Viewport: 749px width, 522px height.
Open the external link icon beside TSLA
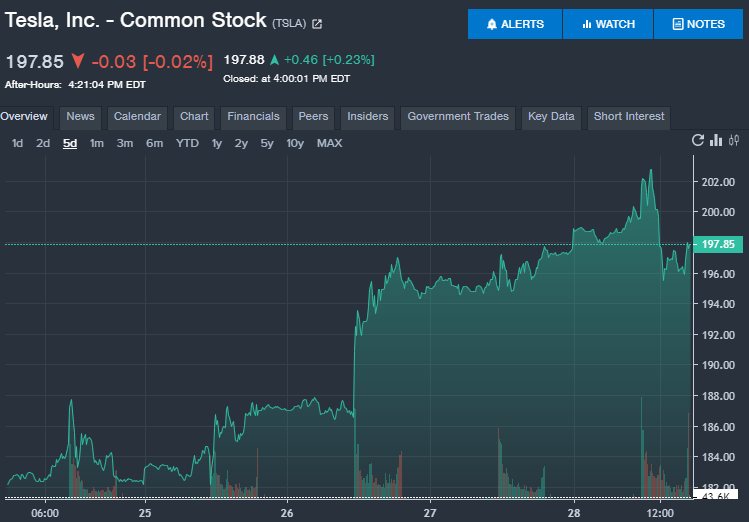pos(317,24)
